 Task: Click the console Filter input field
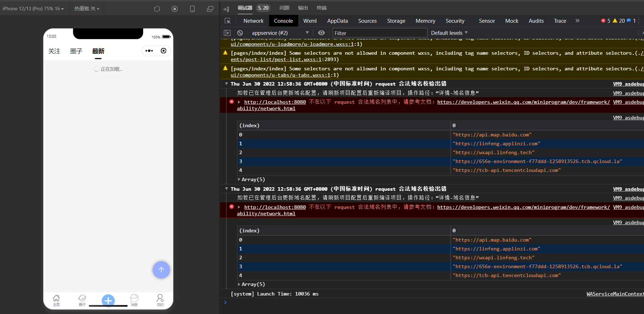379,33
